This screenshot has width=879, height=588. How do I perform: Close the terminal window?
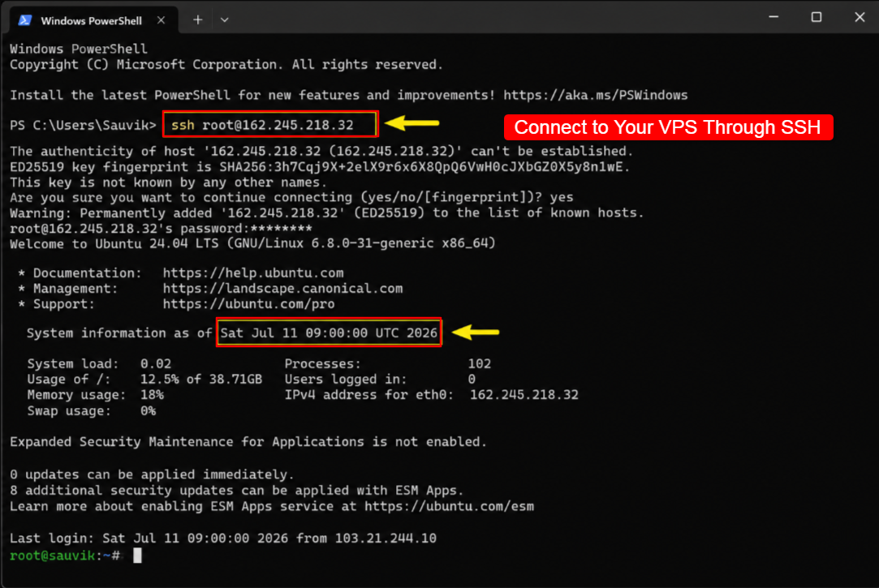coord(860,17)
